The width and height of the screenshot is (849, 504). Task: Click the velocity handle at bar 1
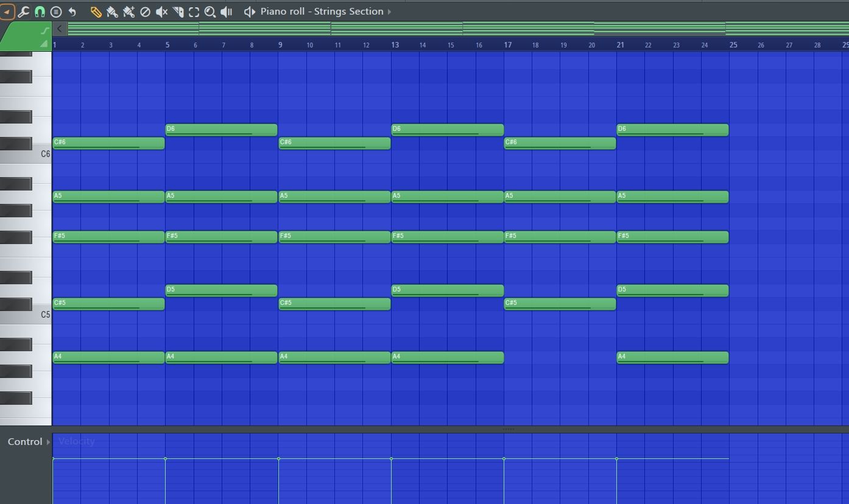(x=53, y=458)
